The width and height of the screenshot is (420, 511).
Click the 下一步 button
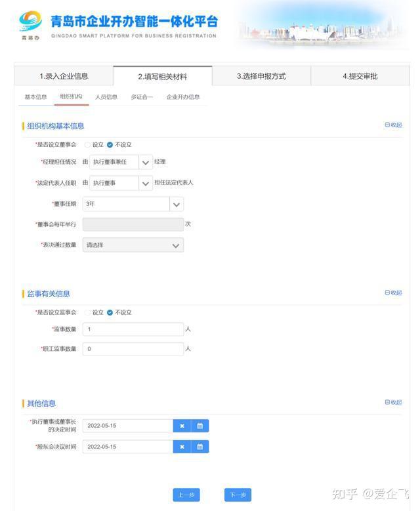point(238,495)
